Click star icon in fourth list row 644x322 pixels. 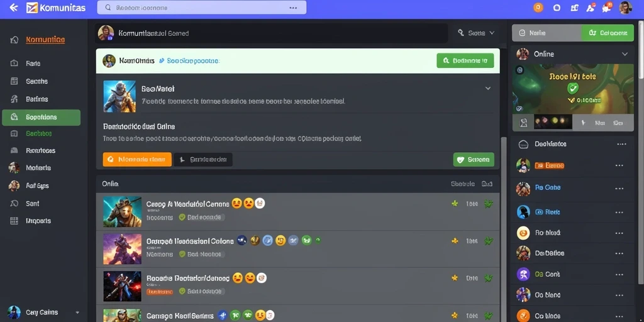455,315
